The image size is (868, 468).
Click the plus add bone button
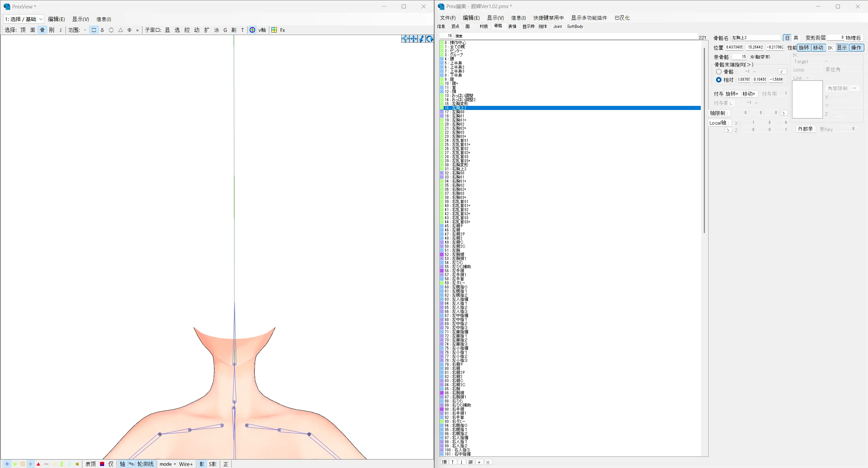pos(479,462)
